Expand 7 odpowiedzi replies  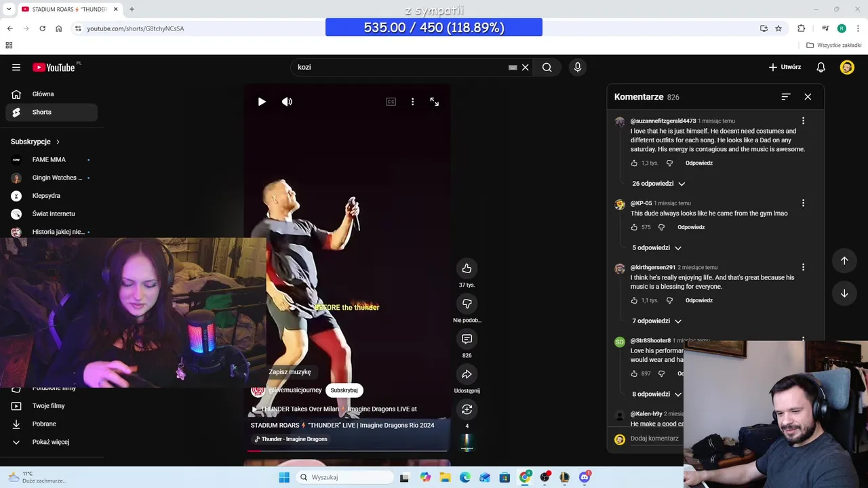pos(656,321)
